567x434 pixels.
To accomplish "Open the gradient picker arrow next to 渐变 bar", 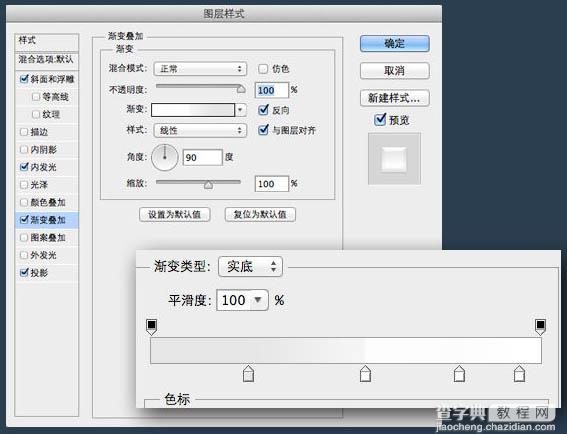I will tap(240, 110).
